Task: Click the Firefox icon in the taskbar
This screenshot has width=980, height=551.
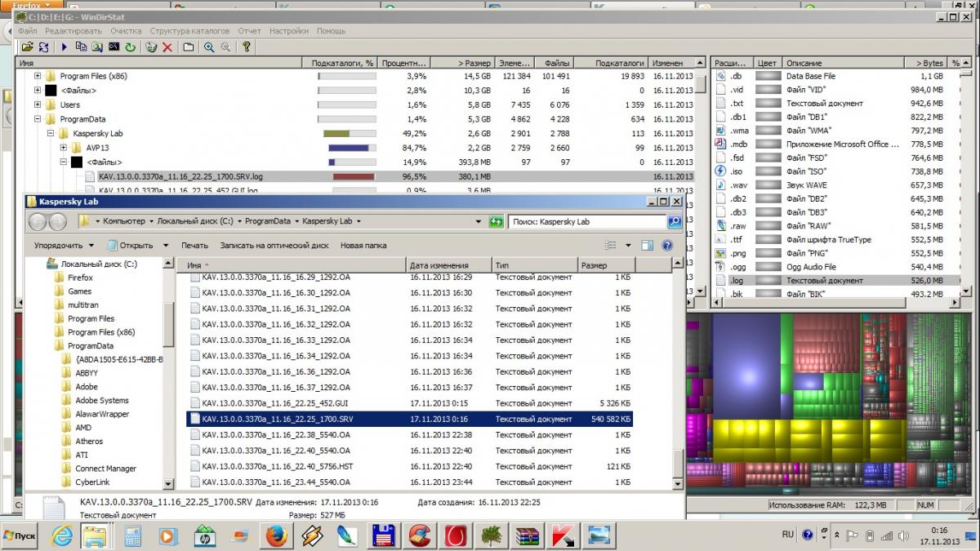Action: pyautogui.click(x=275, y=536)
